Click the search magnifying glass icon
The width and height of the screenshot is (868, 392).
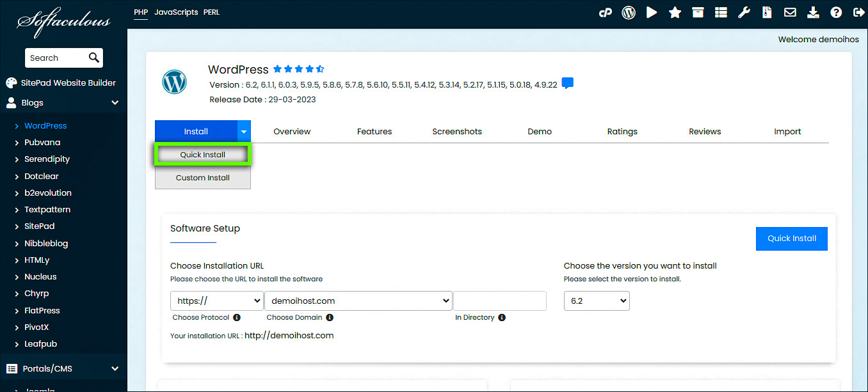[94, 58]
